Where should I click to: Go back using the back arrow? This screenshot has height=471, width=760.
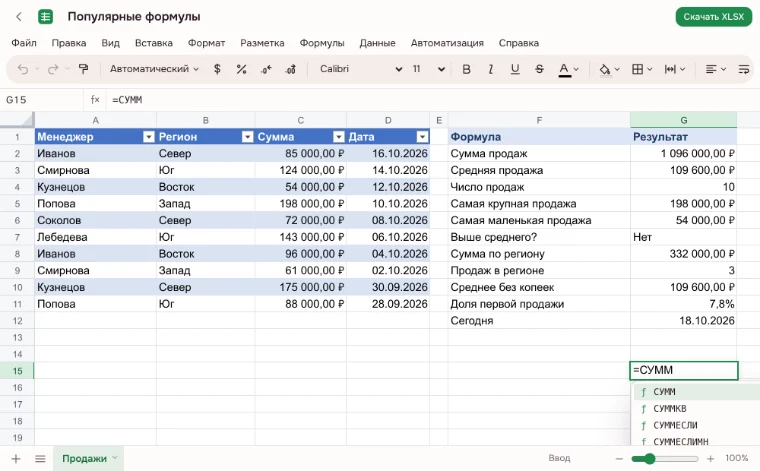point(19,17)
